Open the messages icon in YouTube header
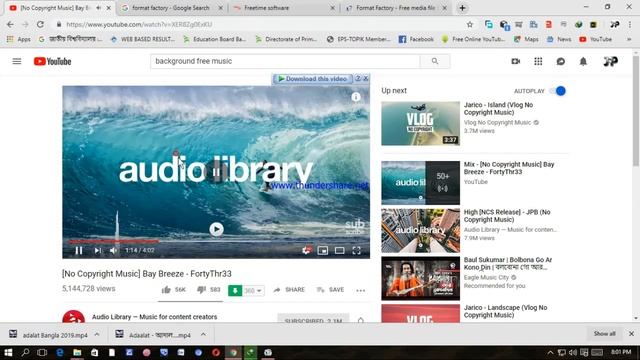The width and height of the screenshot is (640, 360). pyautogui.click(x=561, y=61)
